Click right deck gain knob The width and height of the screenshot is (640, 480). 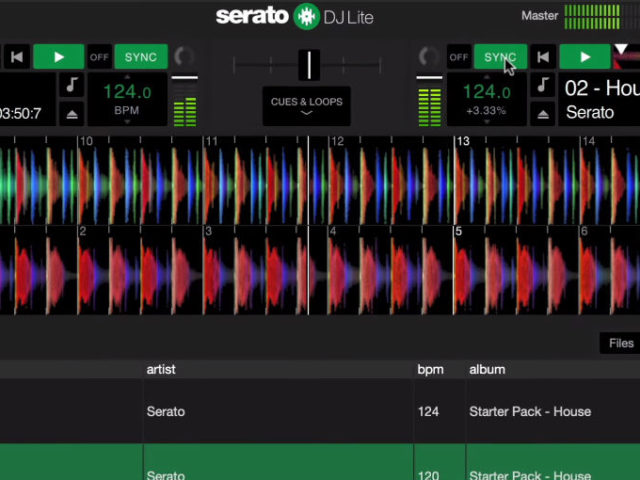point(429,57)
